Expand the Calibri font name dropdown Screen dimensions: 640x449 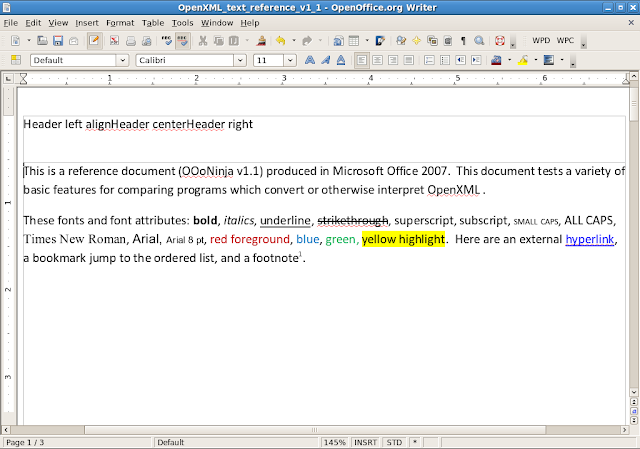[x=240, y=60]
